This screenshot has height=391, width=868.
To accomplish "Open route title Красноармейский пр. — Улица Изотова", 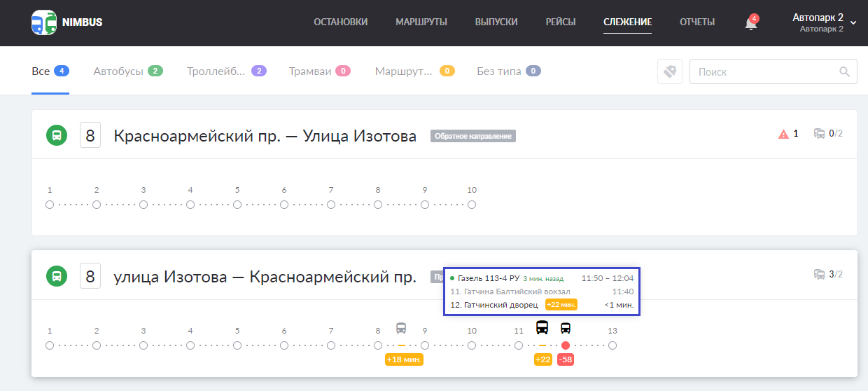I will click(x=265, y=136).
